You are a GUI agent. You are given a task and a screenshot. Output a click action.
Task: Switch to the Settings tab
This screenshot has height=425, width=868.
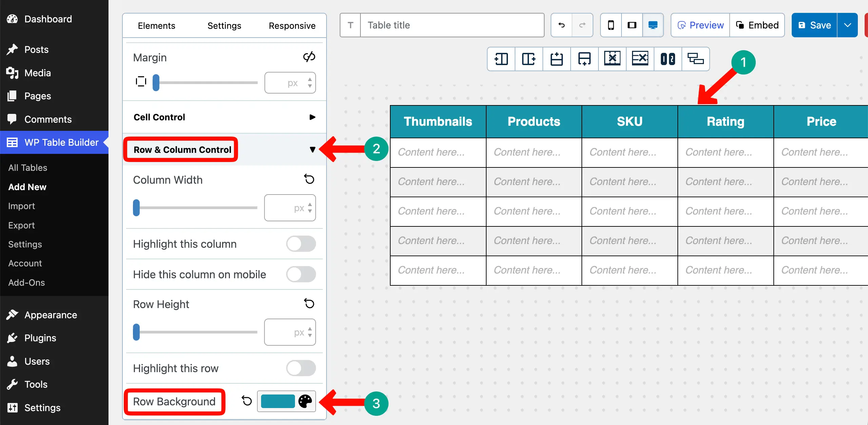[x=224, y=26]
